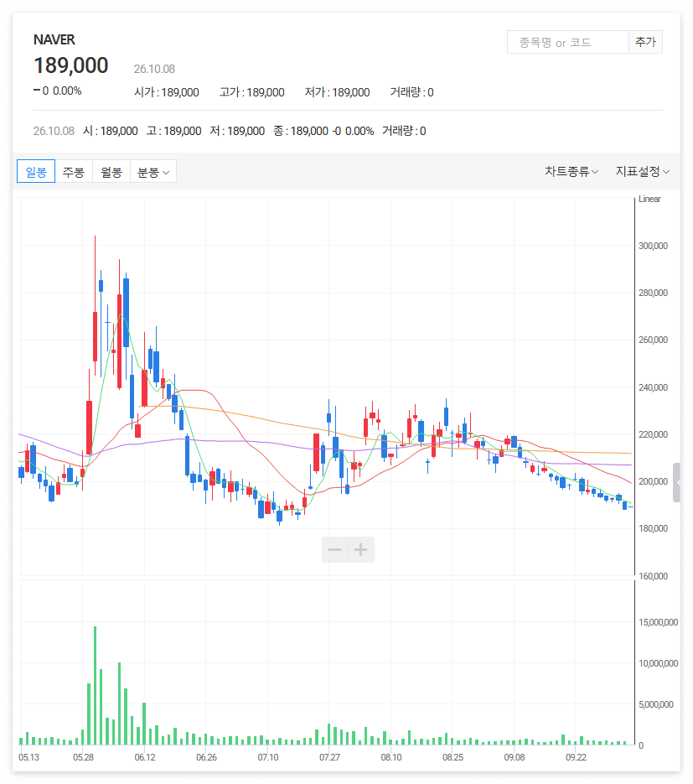
Task: Click the 5,000,000 volume axis label
Action: point(656,704)
